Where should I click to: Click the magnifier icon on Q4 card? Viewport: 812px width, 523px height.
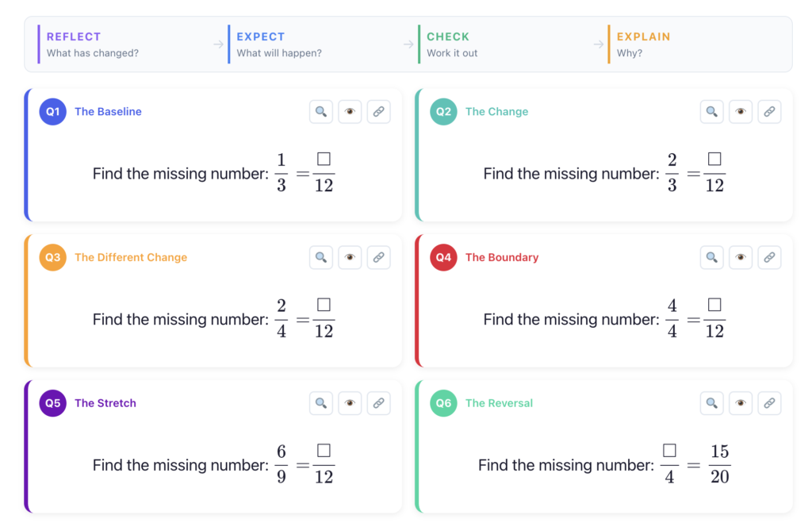click(x=712, y=257)
